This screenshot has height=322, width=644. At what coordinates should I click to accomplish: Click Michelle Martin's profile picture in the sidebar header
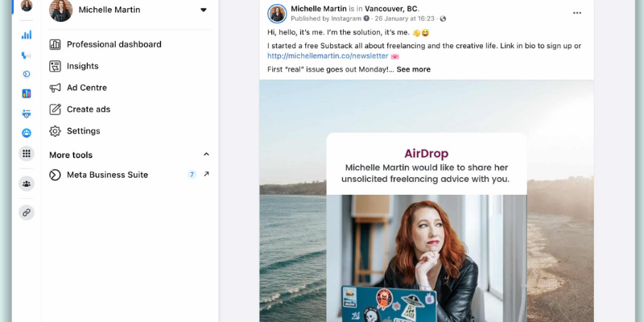click(x=61, y=10)
